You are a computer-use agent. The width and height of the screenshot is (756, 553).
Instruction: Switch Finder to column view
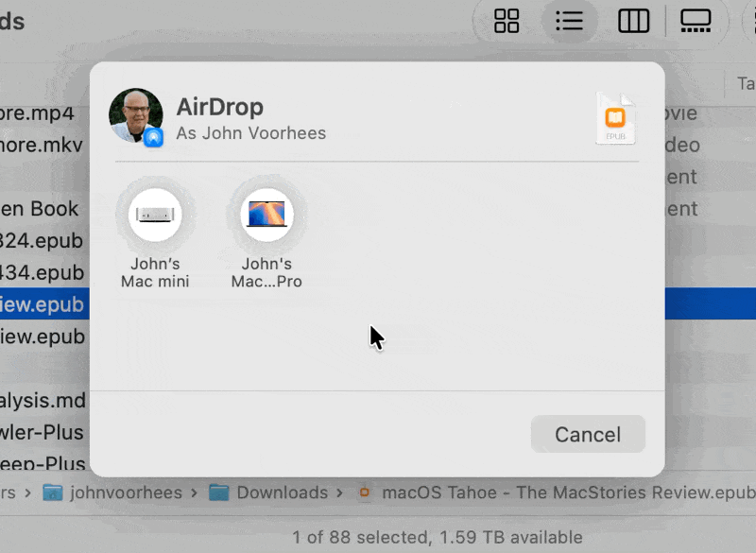(633, 21)
